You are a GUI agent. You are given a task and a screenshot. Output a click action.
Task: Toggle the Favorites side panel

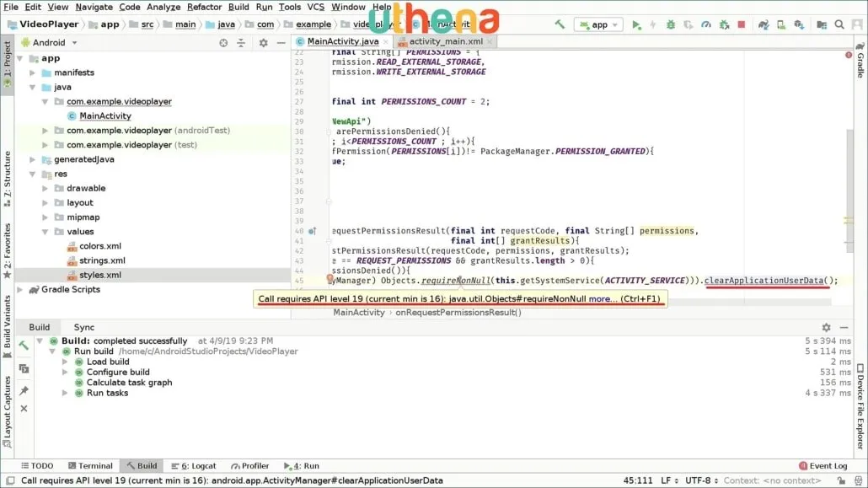click(8, 250)
